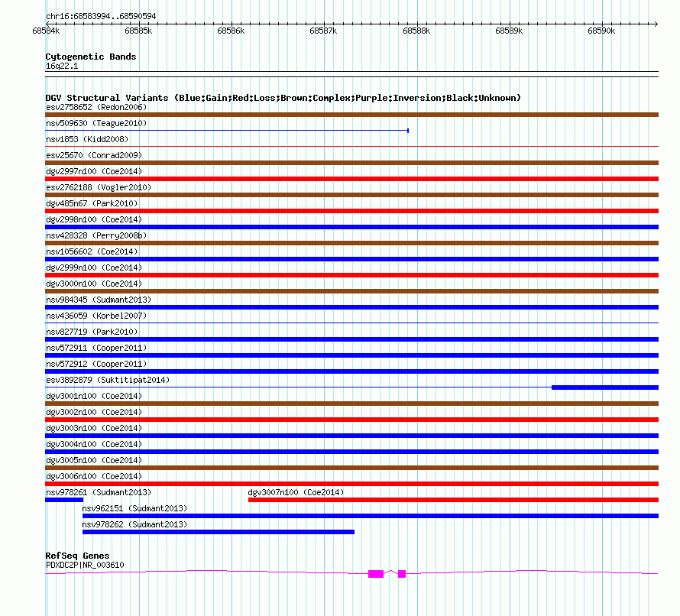Click the larger magenta PDXDC2P exon block
680x616 pixels.
click(376, 574)
